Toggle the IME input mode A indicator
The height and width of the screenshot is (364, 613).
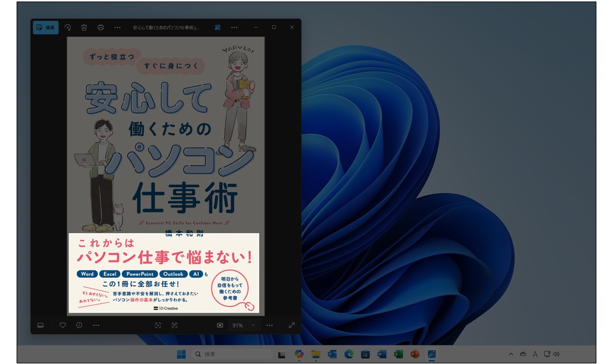(535, 354)
